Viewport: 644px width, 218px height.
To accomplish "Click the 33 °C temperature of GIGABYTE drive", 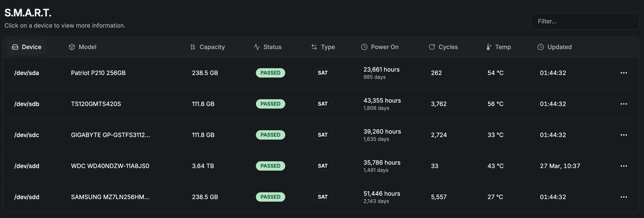I will click(495, 135).
